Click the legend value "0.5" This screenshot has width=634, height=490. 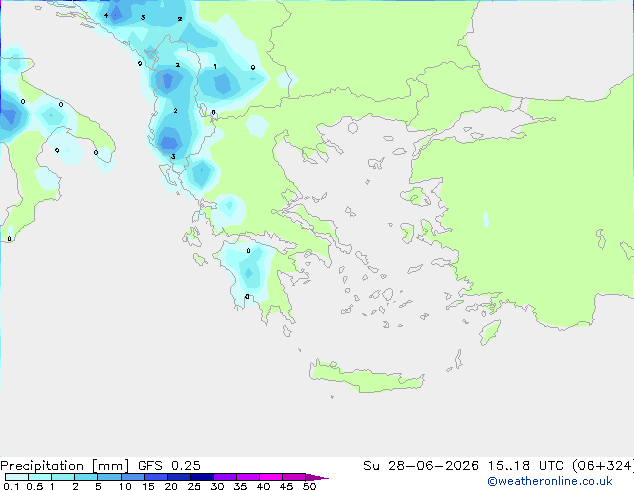coord(34,486)
